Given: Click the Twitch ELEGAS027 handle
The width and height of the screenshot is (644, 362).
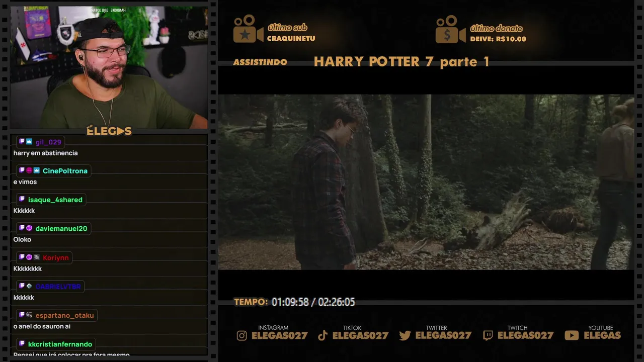Looking at the screenshot, I should pyautogui.click(x=526, y=336).
